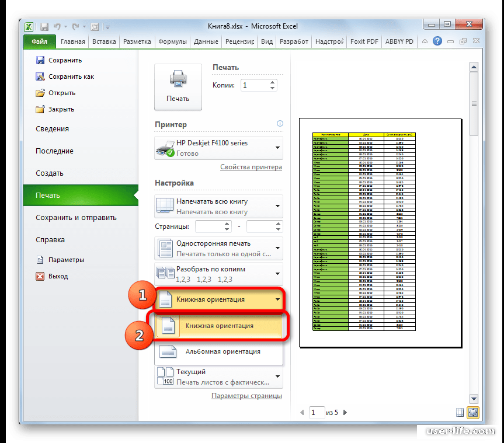This screenshot has width=504, height=443.
Task: Open the Сведения section
Action: tap(52, 129)
